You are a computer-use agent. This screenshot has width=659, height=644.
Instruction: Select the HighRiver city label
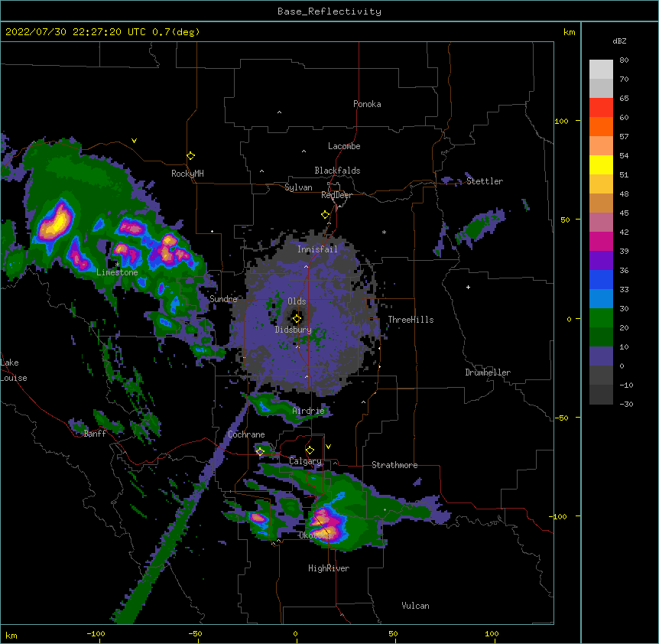[329, 568]
